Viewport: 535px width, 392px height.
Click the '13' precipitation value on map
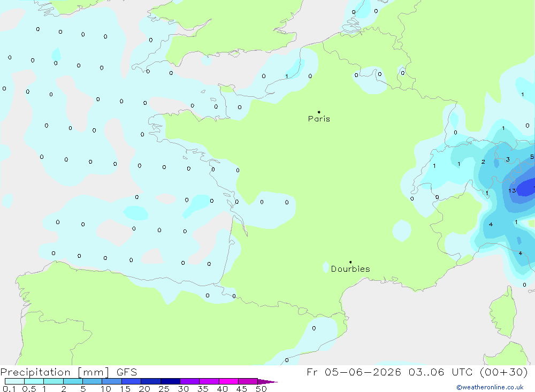(512, 191)
